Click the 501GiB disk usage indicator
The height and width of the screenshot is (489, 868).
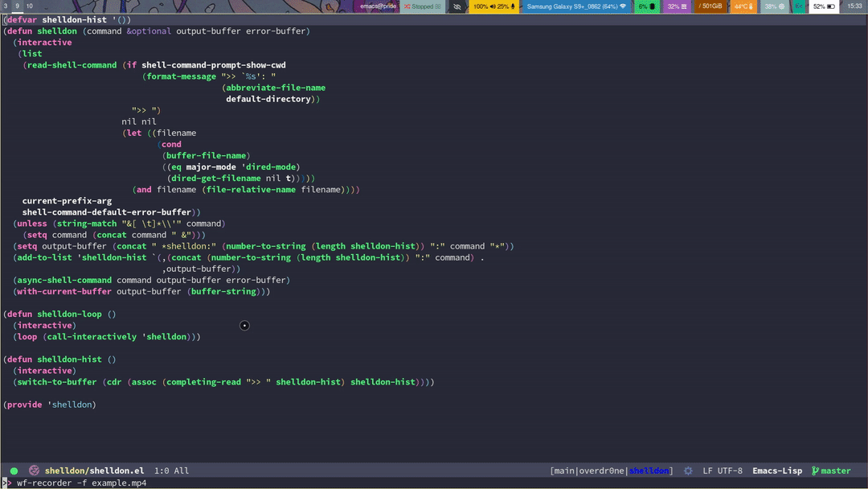pyautogui.click(x=710, y=6)
